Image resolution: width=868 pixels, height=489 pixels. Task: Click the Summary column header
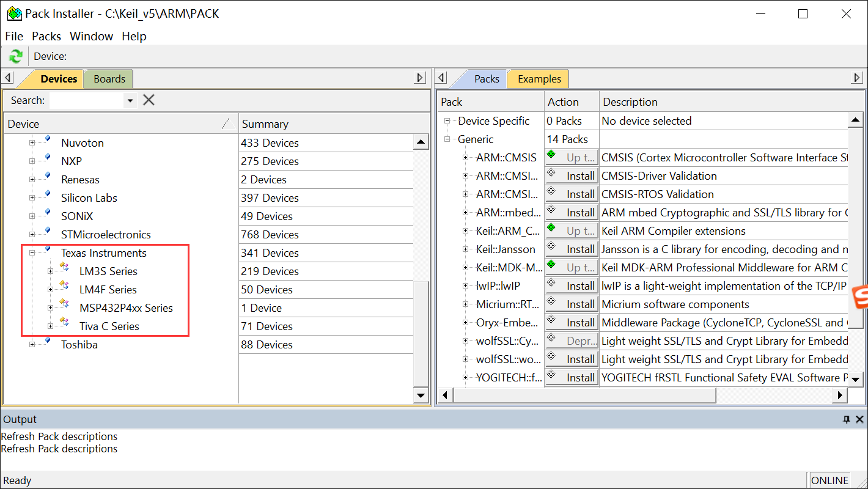(334, 124)
